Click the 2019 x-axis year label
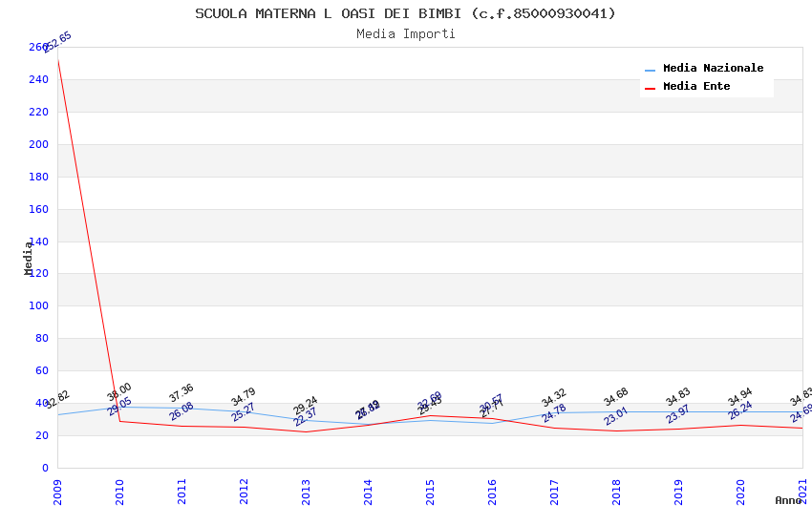 click(x=679, y=492)
